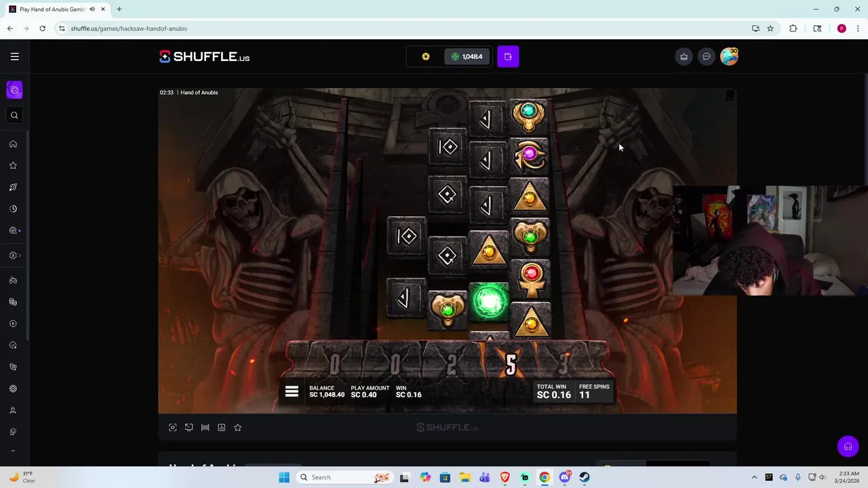Click the play circle icon in sidebar

pyautogui.click(x=13, y=324)
